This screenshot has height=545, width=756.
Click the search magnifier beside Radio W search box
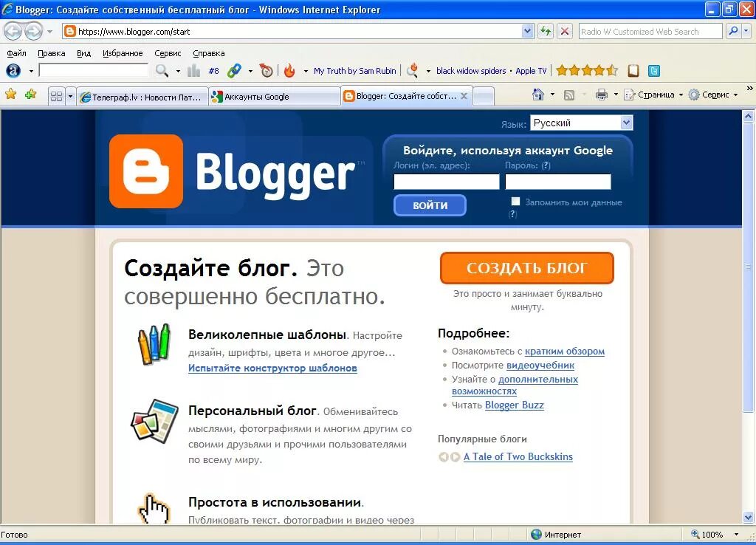tap(733, 31)
